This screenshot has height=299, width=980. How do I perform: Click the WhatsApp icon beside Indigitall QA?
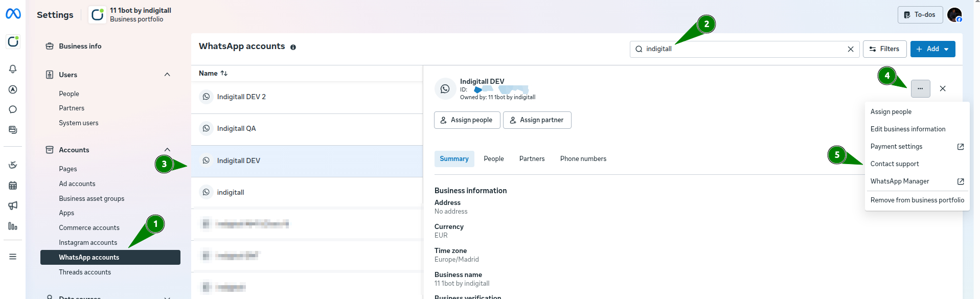(206, 128)
